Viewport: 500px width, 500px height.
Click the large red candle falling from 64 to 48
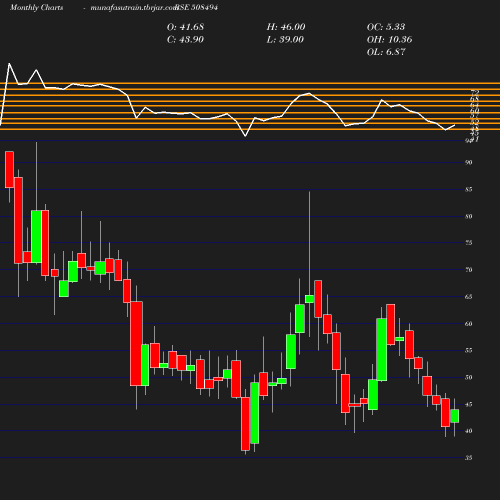click(x=136, y=344)
